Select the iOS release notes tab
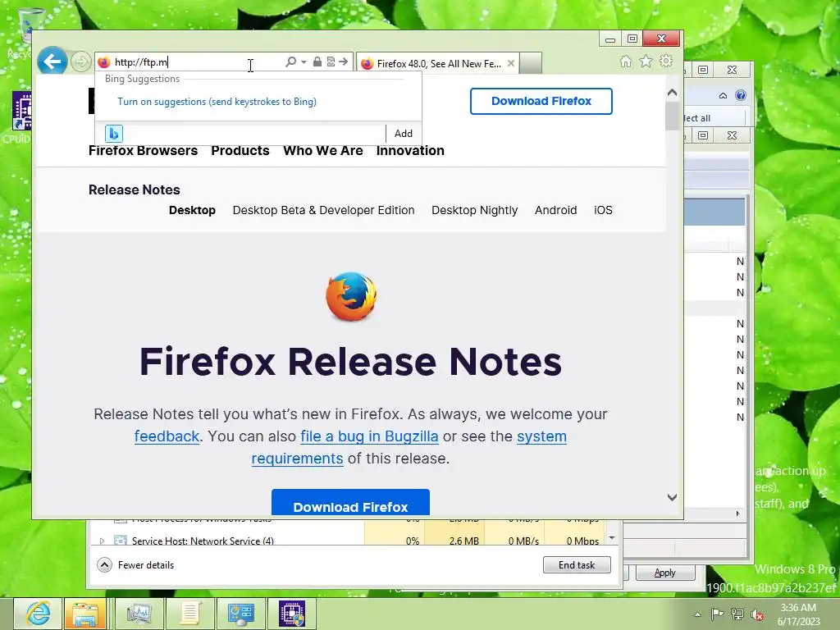Screen dimensions: 840x630 click(x=603, y=210)
